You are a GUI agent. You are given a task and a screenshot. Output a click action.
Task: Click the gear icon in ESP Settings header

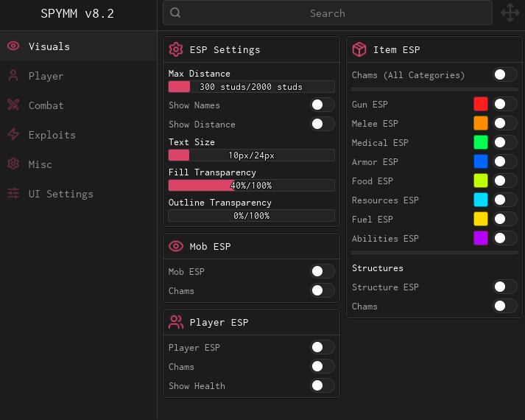click(x=176, y=49)
